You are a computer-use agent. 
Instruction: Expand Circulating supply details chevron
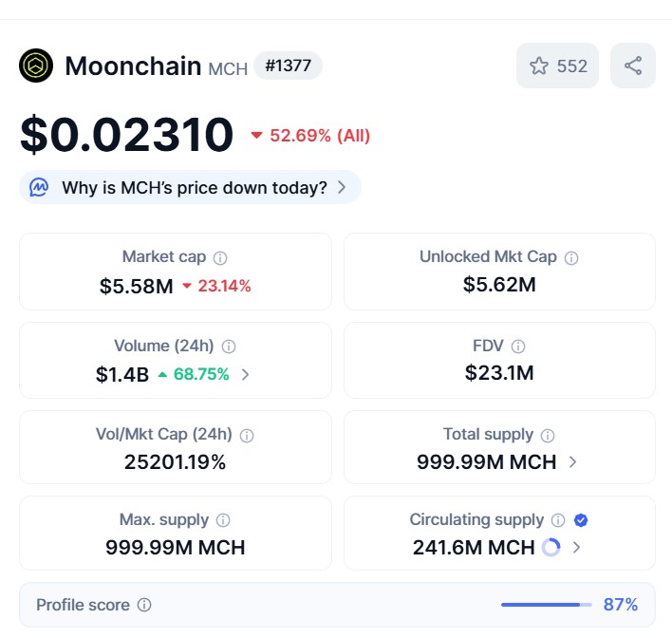click(x=576, y=548)
